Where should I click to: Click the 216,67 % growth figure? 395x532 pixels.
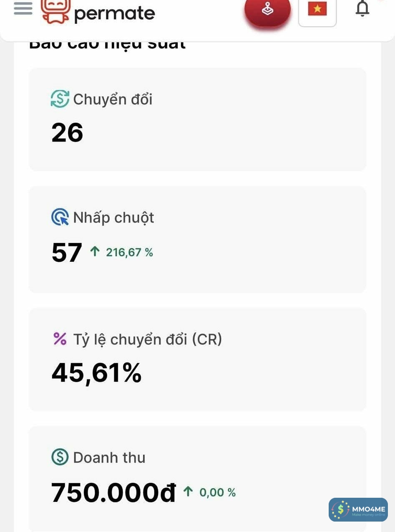coord(129,252)
